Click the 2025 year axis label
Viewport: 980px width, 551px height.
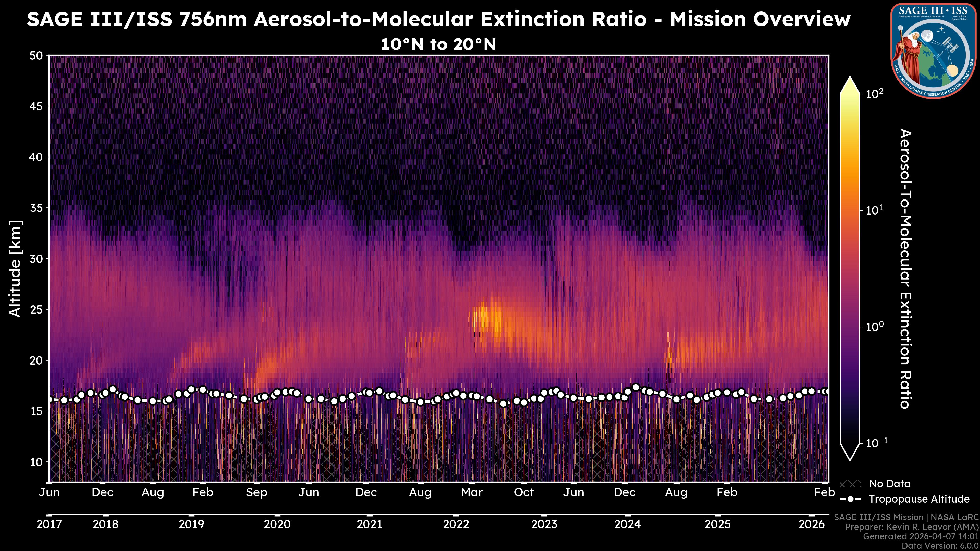717,524
